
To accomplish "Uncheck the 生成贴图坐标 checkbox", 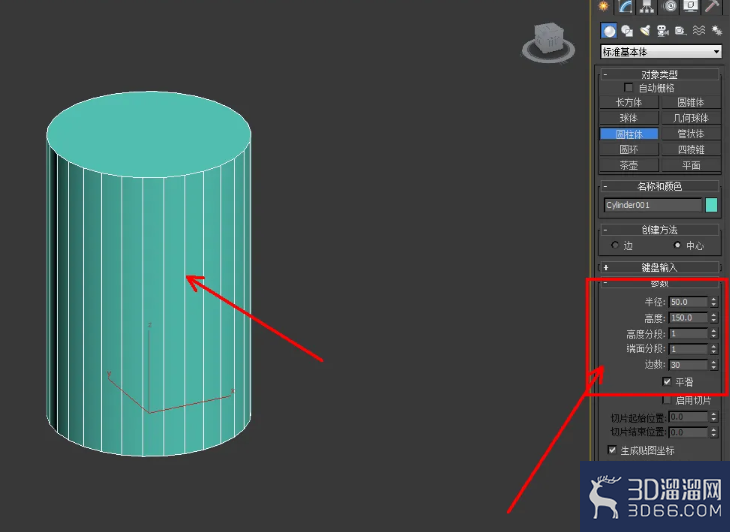I will pos(612,450).
